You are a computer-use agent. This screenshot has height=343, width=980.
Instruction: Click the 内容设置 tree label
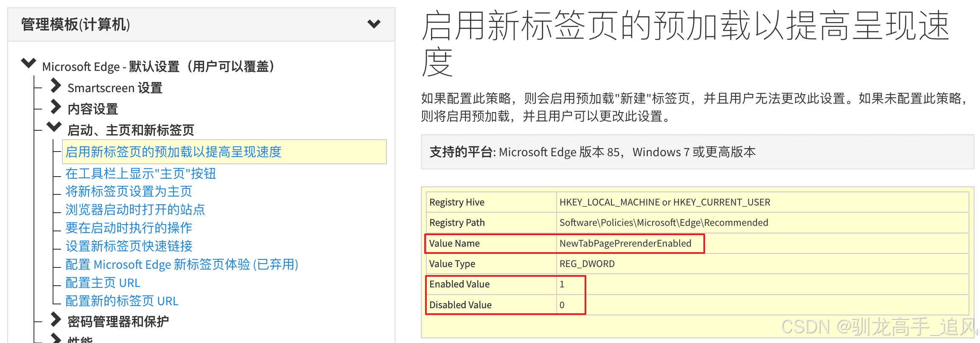pyautogui.click(x=93, y=109)
